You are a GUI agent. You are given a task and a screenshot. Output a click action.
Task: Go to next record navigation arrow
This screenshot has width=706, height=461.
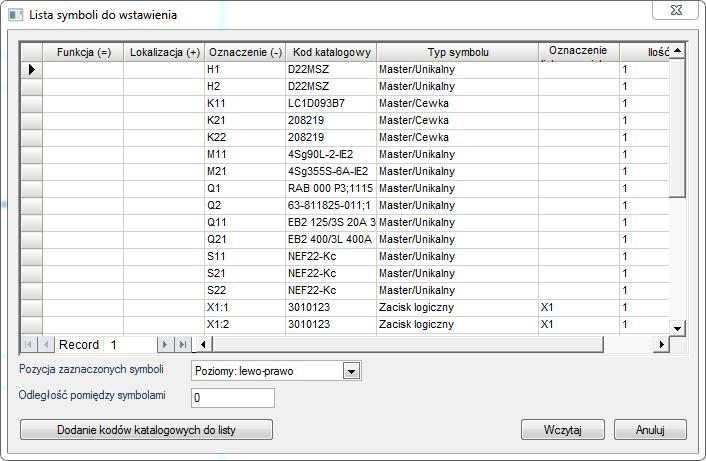(165, 345)
